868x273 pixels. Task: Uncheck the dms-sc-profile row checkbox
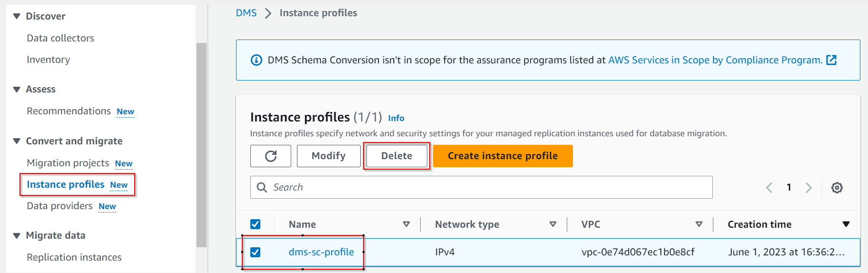256,252
